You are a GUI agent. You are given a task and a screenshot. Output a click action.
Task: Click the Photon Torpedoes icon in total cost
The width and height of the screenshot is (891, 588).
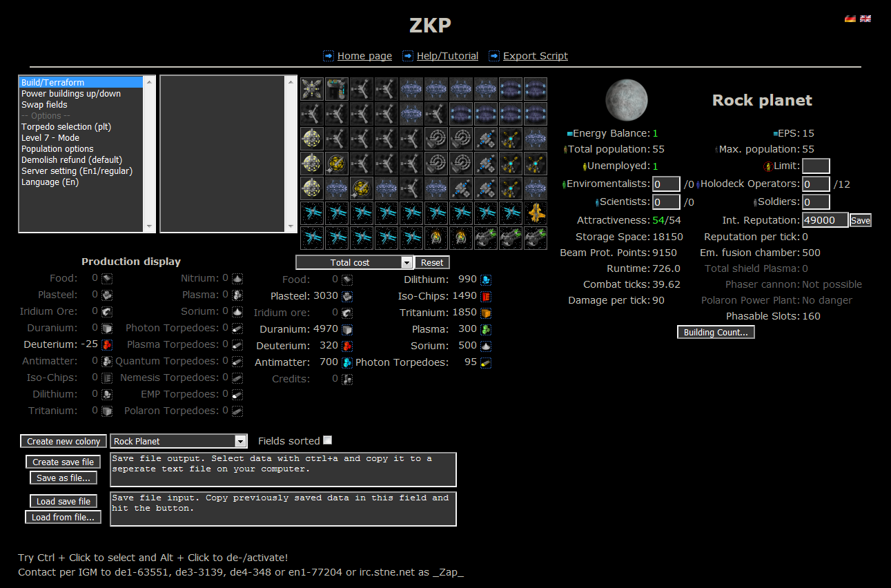(x=486, y=362)
